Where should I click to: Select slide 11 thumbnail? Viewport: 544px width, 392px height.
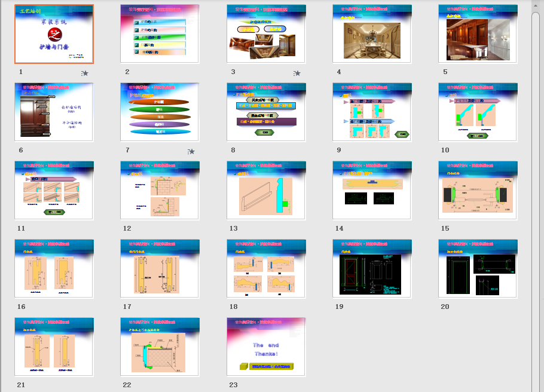(54, 191)
